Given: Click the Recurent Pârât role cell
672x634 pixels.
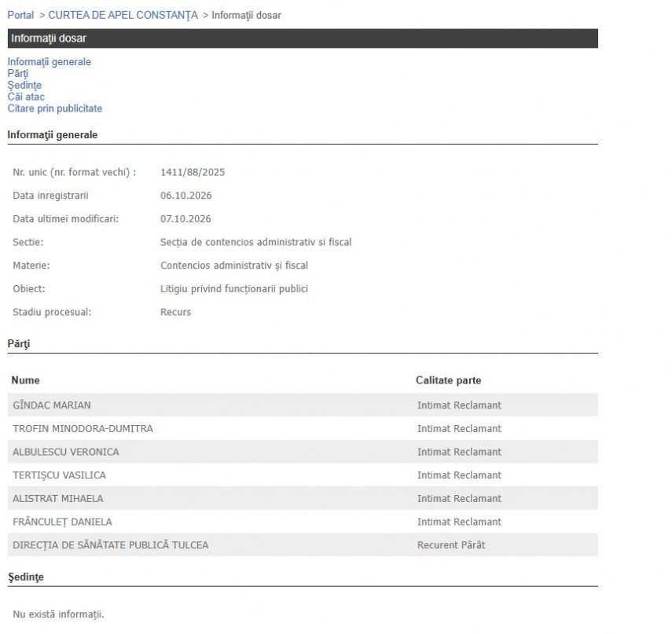Looking at the screenshot, I should coord(451,545).
